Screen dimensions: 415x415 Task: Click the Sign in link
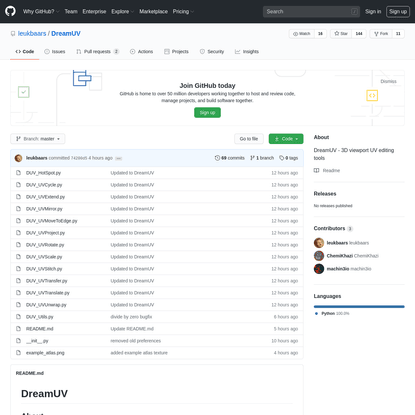[373, 11]
